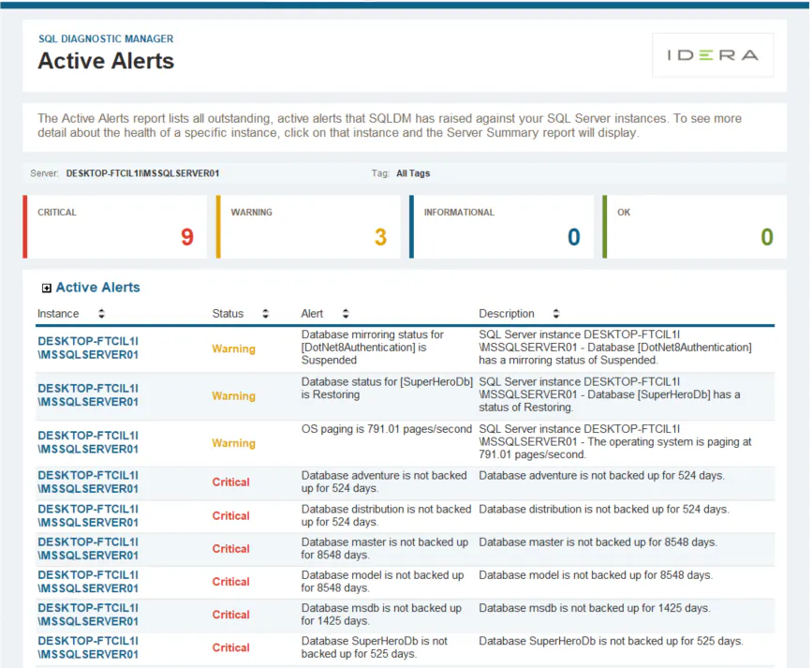Open the Critical count tile showing 9
The height and width of the screenshot is (668, 812).
coord(115,227)
